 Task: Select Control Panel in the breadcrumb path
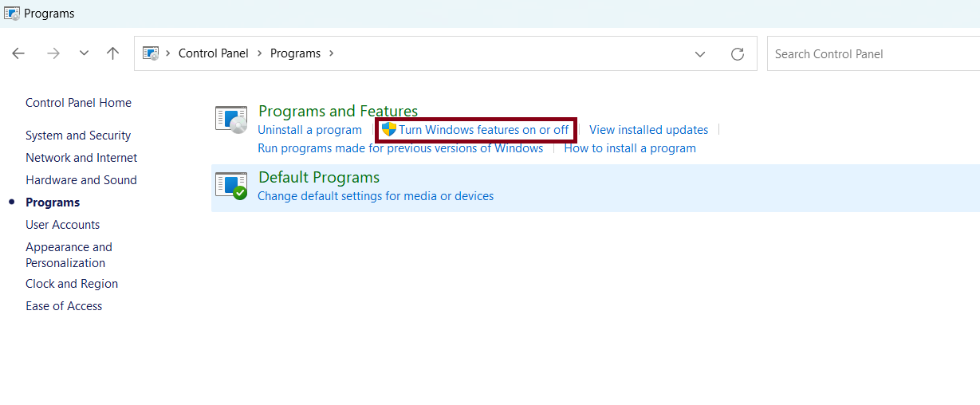tap(213, 53)
